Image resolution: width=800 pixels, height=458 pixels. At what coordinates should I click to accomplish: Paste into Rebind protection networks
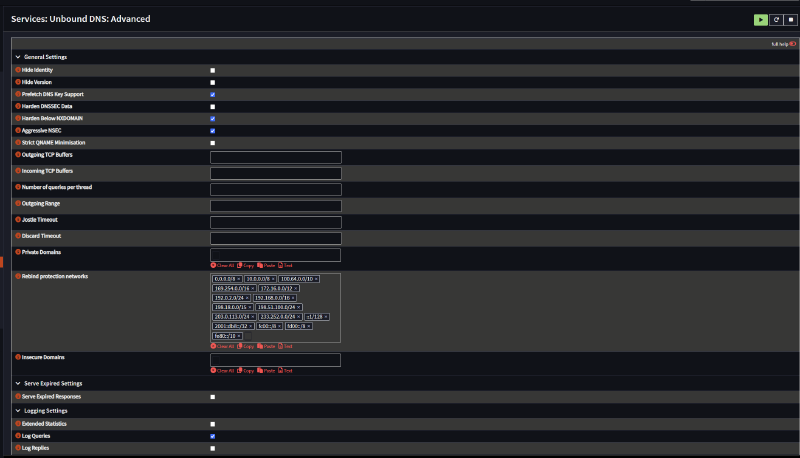pyautogui.click(x=266, y=346)
